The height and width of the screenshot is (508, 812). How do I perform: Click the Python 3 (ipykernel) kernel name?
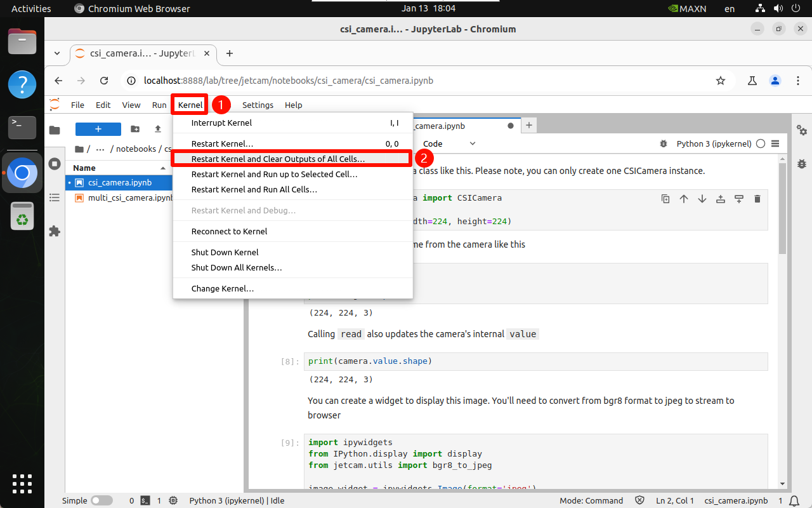[x=714, y=144]
